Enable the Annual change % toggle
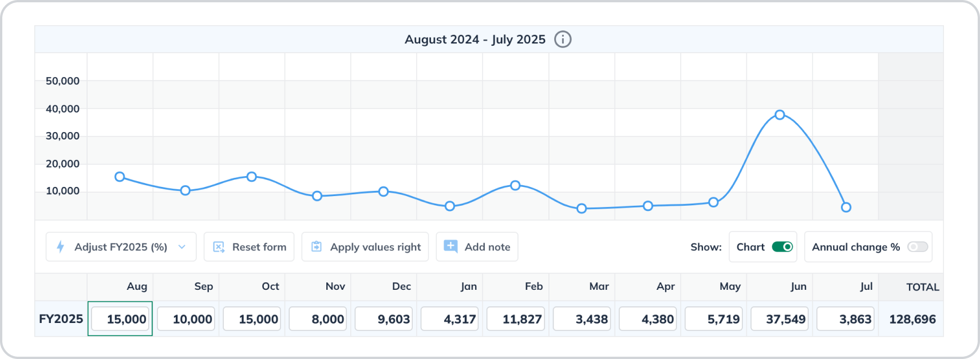Screen dimensions: 980x359 click(917, 247)
